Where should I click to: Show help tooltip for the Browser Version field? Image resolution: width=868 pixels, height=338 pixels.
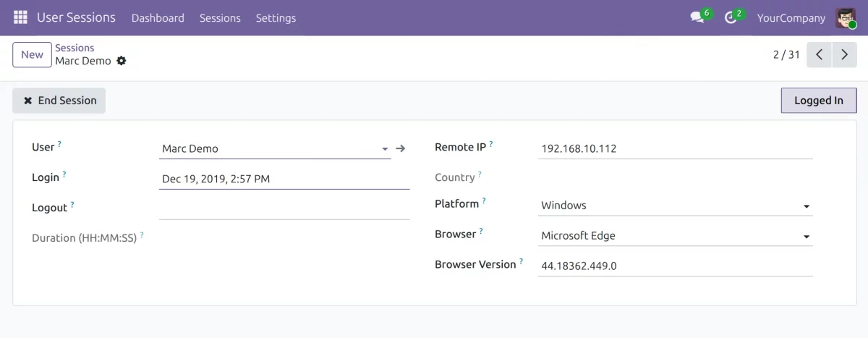pyautogui.click(x=521, y=261)
